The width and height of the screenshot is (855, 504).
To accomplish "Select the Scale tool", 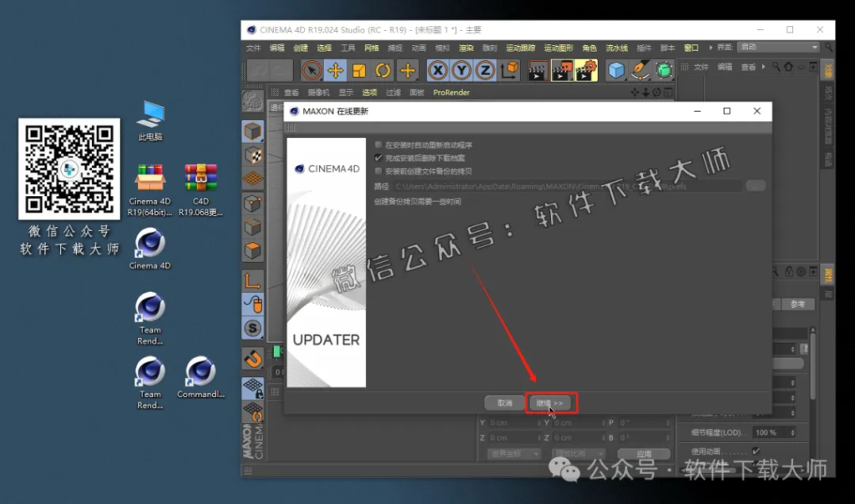I will tap(360, 69).
